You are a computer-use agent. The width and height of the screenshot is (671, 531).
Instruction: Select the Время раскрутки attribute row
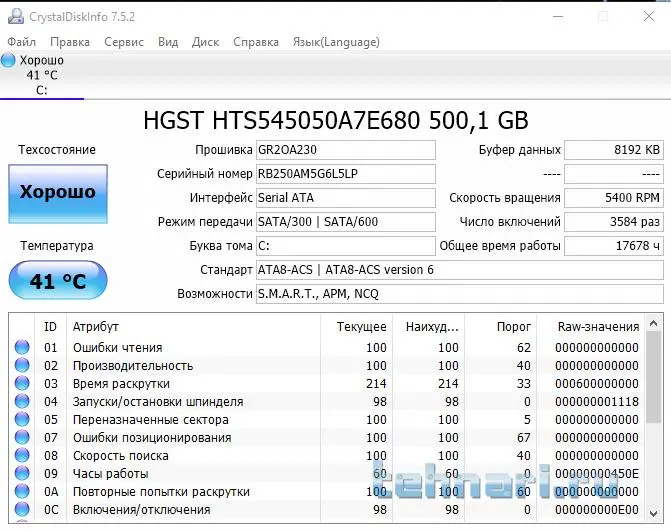point(327,383)
